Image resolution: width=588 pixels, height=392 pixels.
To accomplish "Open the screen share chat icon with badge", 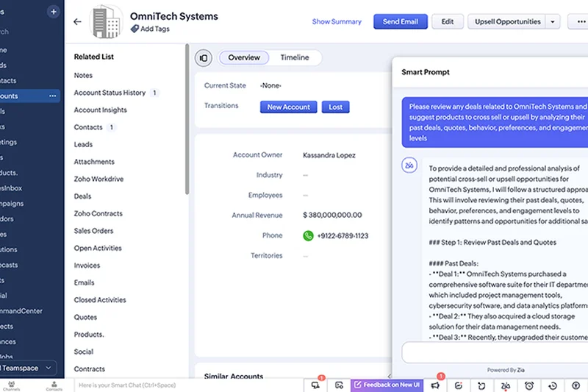I will (x=315, y=385).
